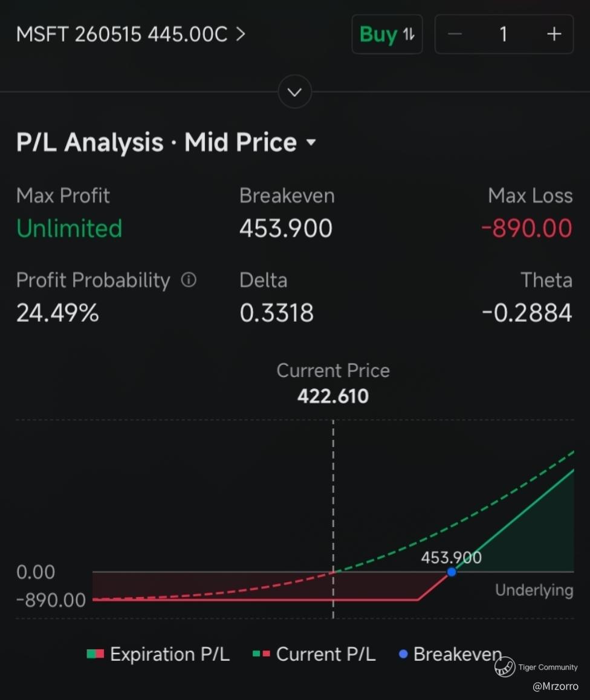Click the @Mrzorro username watermark
Image resolution: width=590 pixels, height=700 pixels.
[x=555, y=687]
